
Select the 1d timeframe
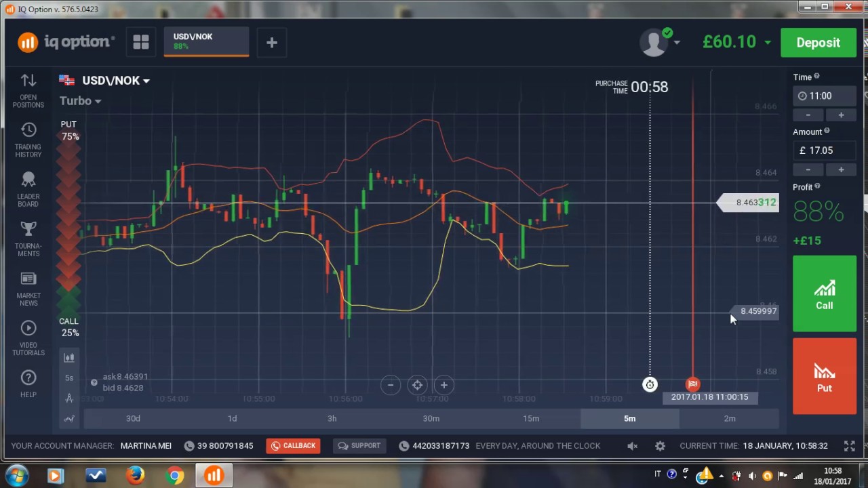point(232,418)
